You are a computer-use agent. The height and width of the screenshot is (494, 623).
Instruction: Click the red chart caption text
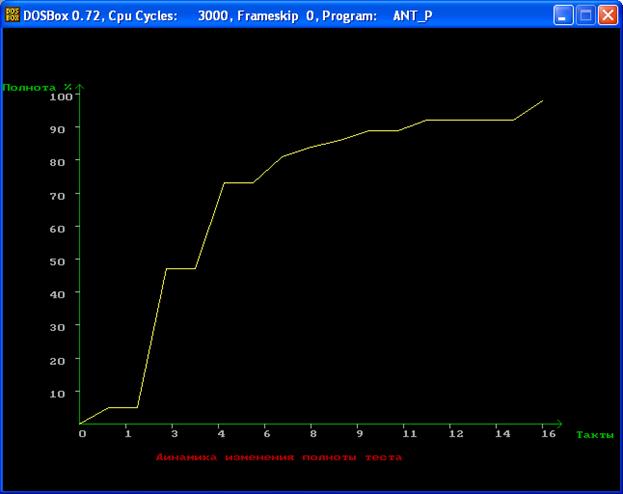tap(279, 457)
